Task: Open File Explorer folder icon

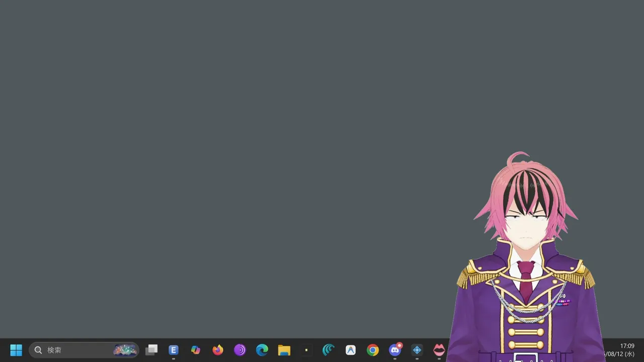Action: pyautogui.click(x=284, y=350)
